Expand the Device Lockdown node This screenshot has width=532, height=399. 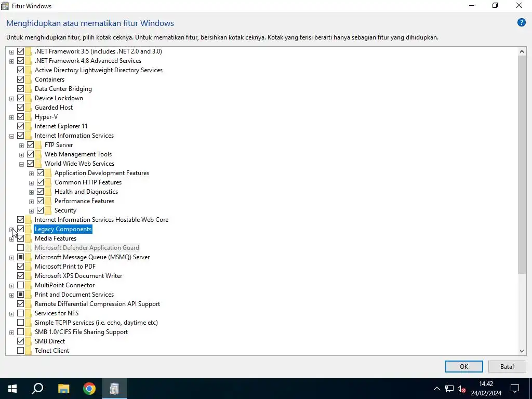pos(11,99)
